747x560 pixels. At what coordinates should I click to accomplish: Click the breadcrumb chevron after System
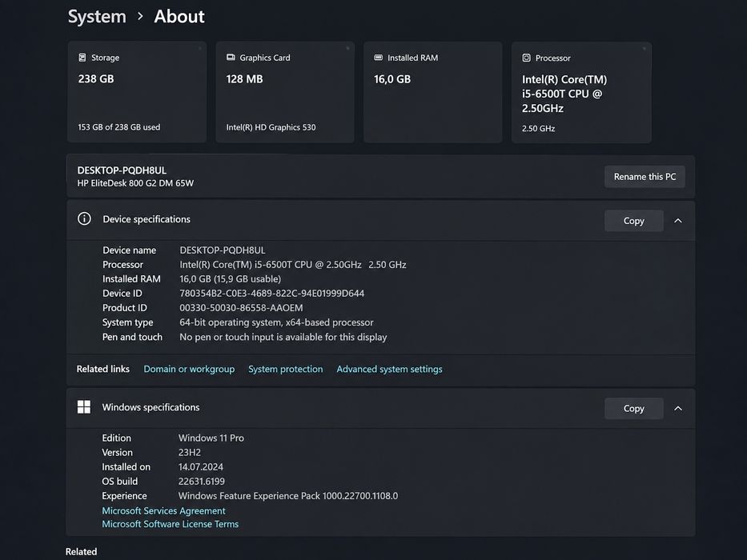point(140,16)
